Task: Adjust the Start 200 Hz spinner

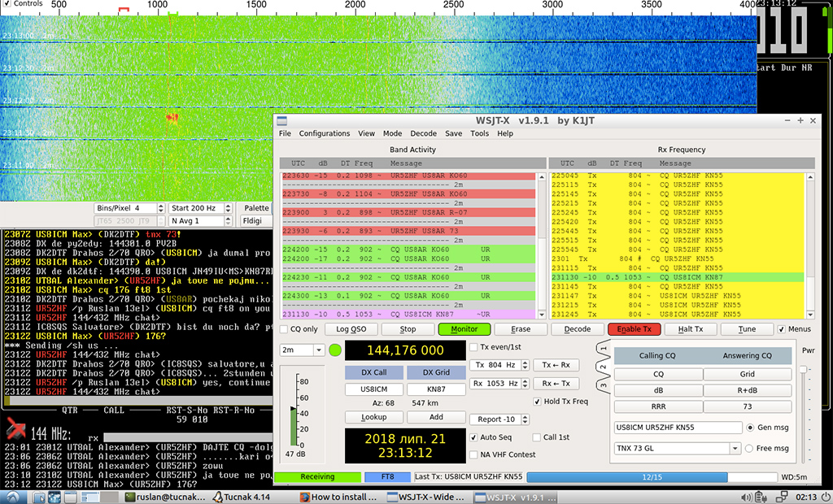Action: click(x=201, y=208)
